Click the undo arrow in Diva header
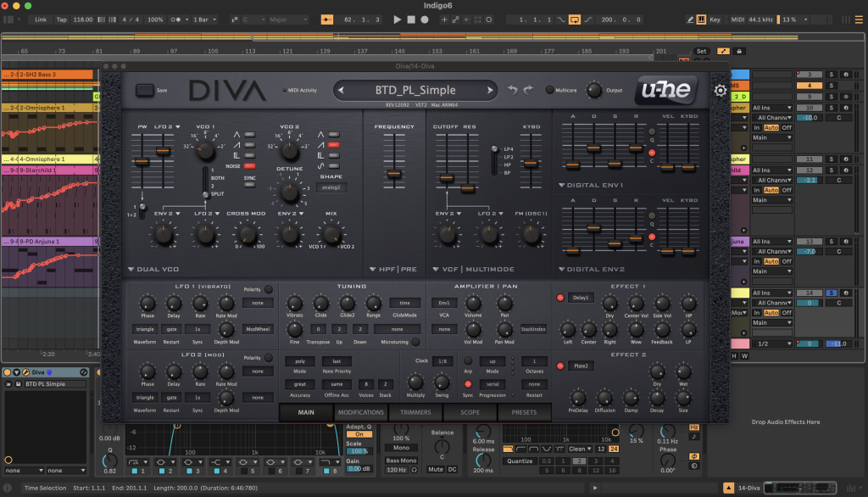Image resolution: width=868 pixels, height=497 pixels. 511,90
